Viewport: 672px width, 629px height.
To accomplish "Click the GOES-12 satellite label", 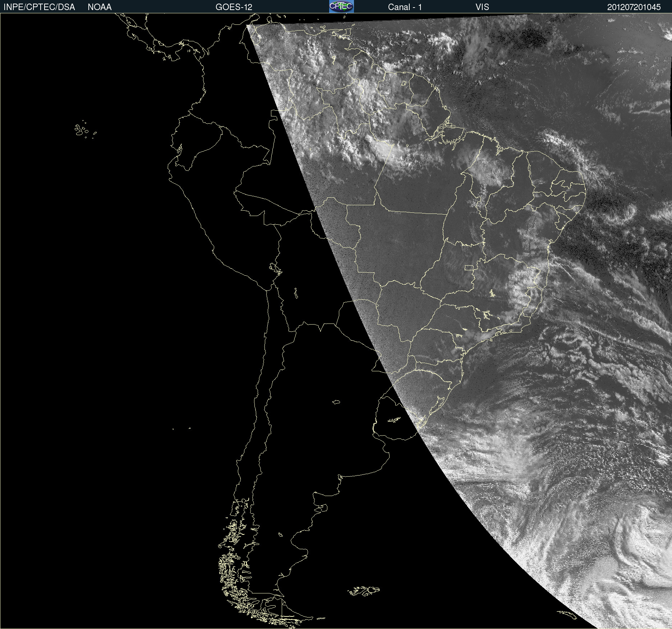I will click(234, 7).
